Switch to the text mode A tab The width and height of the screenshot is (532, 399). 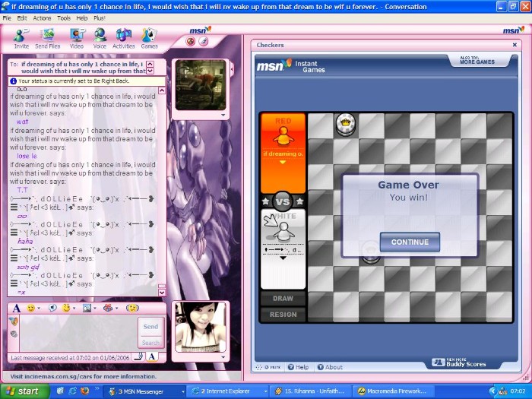tap(152, 356)
